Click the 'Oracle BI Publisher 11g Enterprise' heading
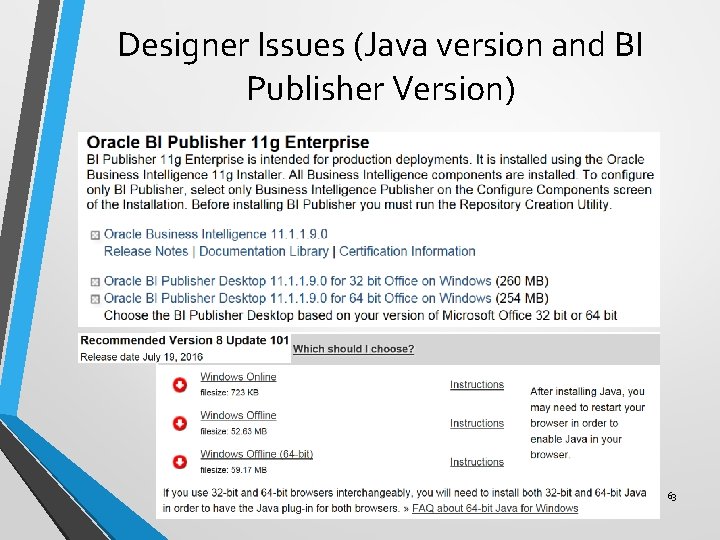Image resolution: width=720 pixels, height=540 pixels. click(x=228, y=142)
